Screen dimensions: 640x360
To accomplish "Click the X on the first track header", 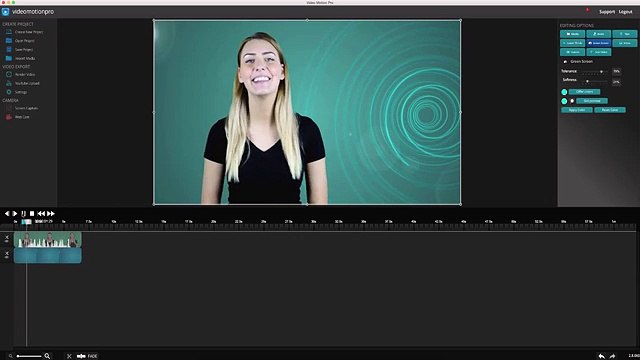I will 7,237.
